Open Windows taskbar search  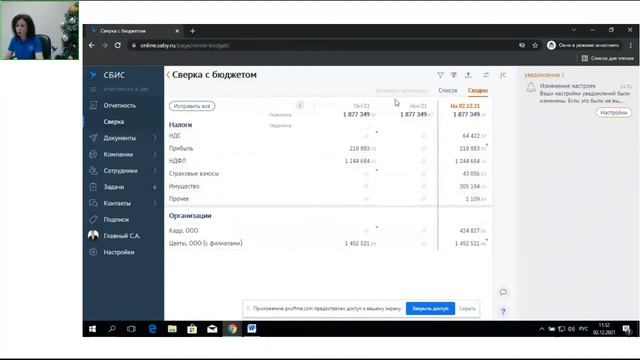pyautogui.click(x=112, y=329)
